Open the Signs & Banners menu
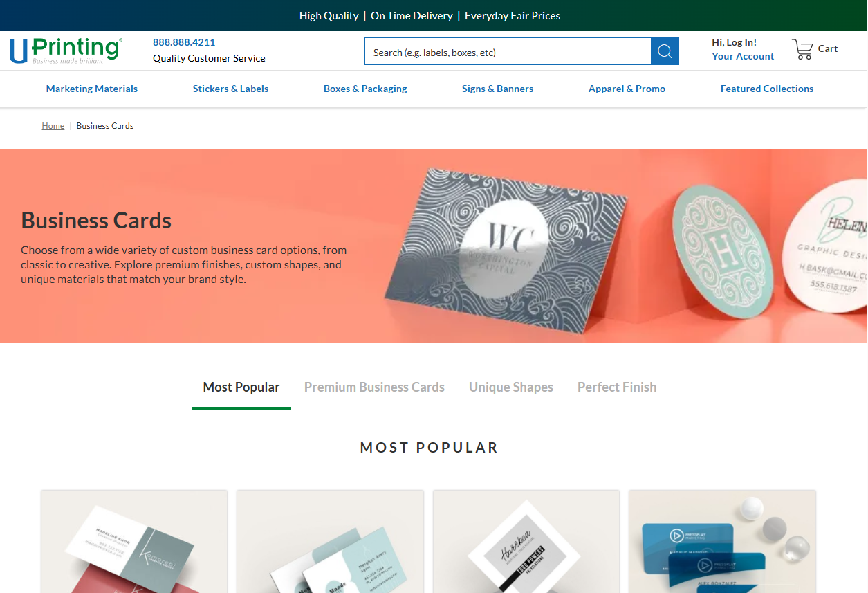Screen dimensions: 868x593 [x=497, y=89]
